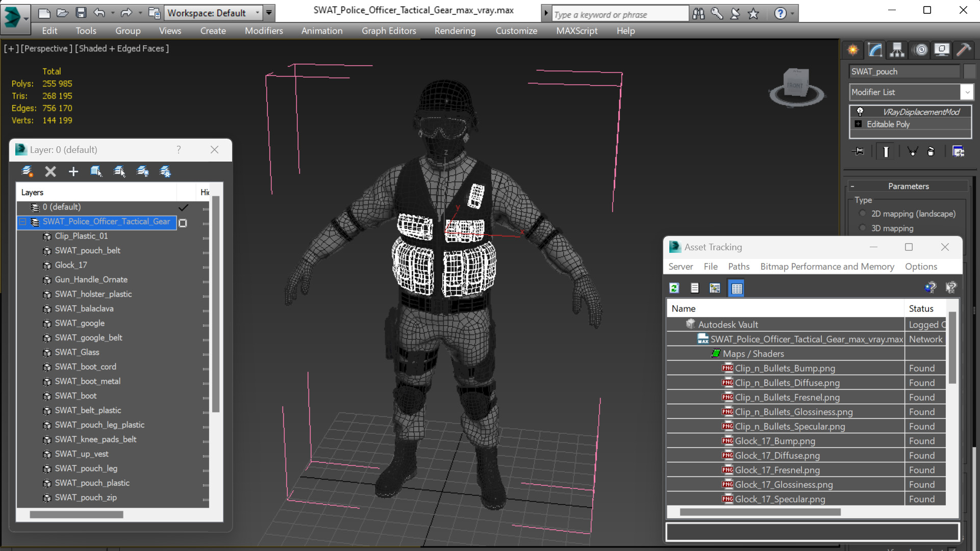Refresh the Asset Tracking list
Screen dimensions: 980x551
(674, 288)
